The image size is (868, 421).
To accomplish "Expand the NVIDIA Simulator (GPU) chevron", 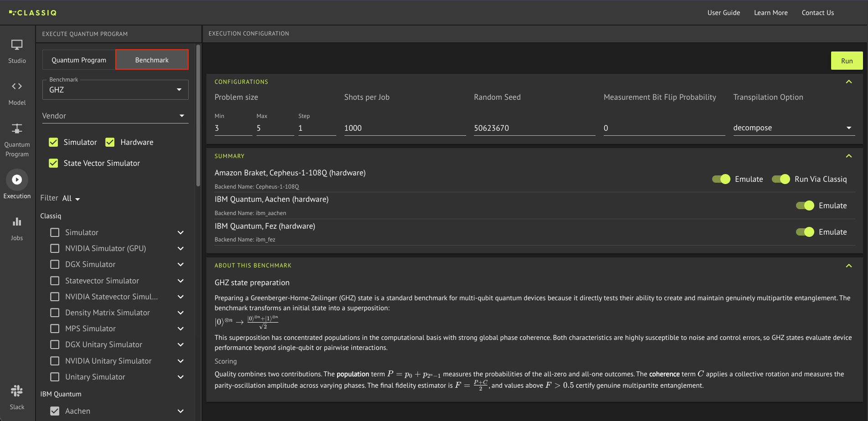I will point(180,248).
